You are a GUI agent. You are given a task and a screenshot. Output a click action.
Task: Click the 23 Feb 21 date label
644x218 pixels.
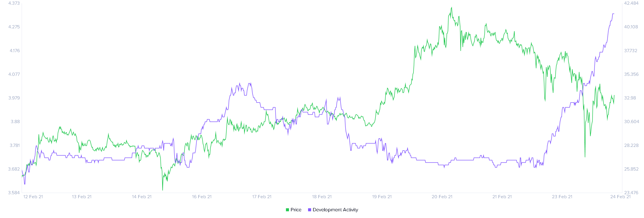coord(562,197)
